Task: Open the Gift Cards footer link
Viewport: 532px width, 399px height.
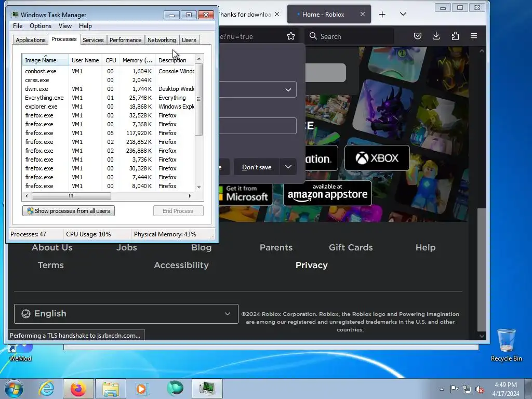Action: 351,247
